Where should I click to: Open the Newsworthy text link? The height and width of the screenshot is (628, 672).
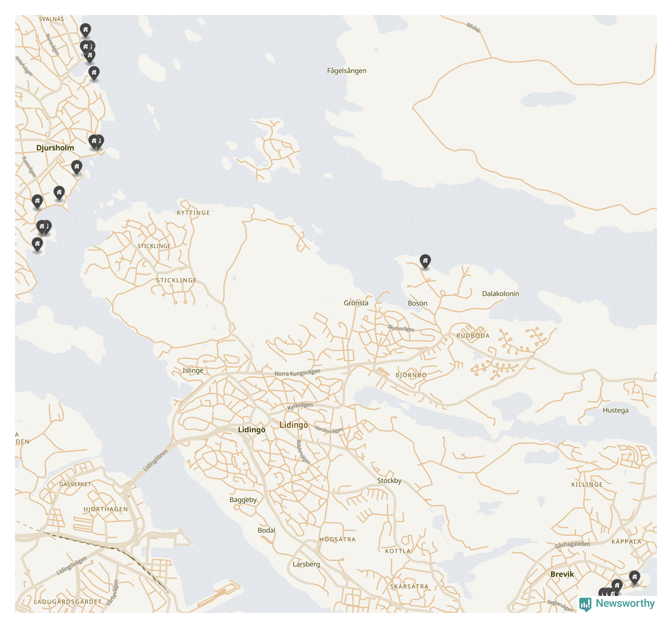click(625, 603)
